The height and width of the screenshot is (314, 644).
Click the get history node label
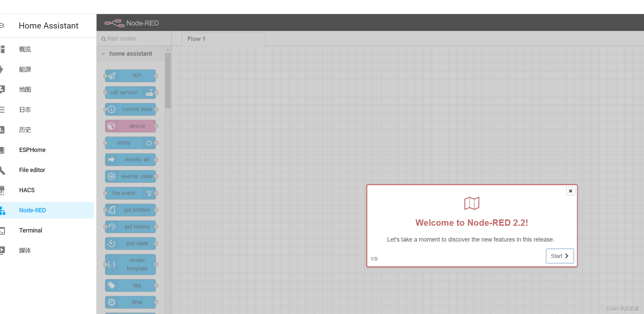click(x=137, y=227)
